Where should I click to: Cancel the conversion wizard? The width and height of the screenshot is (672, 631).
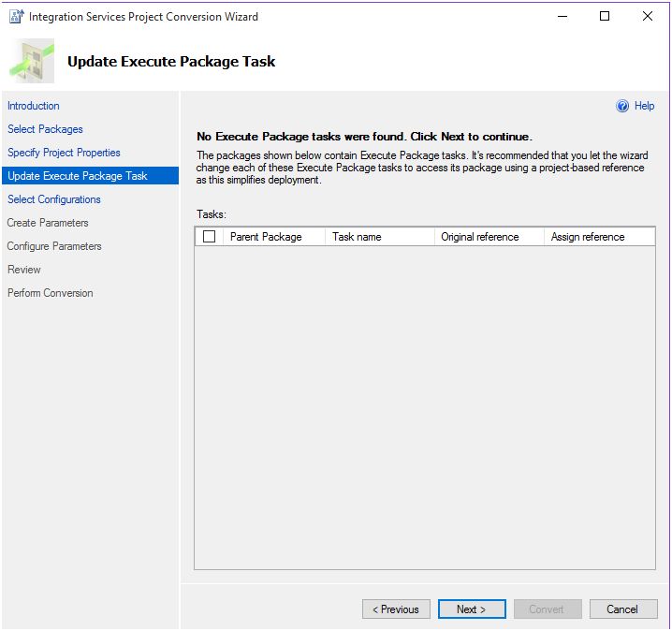click(623, 609)
